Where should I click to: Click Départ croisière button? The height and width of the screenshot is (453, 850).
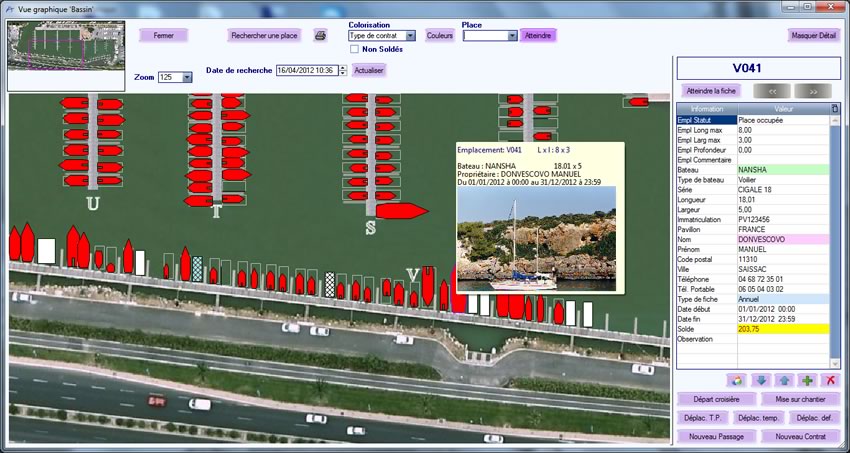tap(716, 399)
